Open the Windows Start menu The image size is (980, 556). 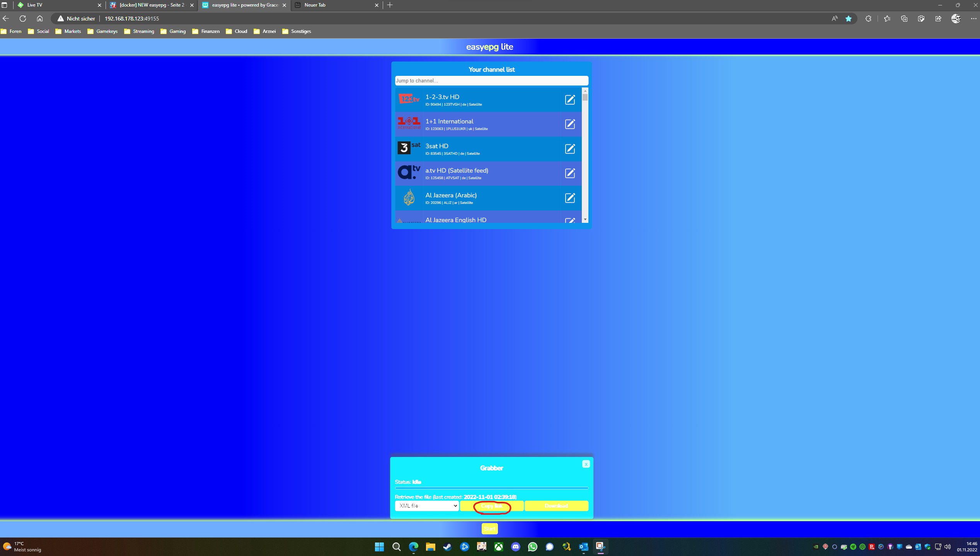point(379,547)
